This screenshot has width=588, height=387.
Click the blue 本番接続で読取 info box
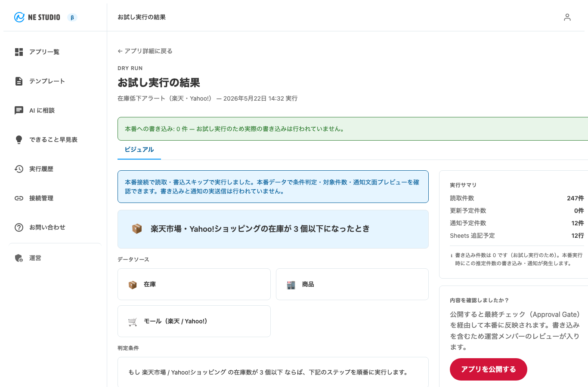(273, 187)
